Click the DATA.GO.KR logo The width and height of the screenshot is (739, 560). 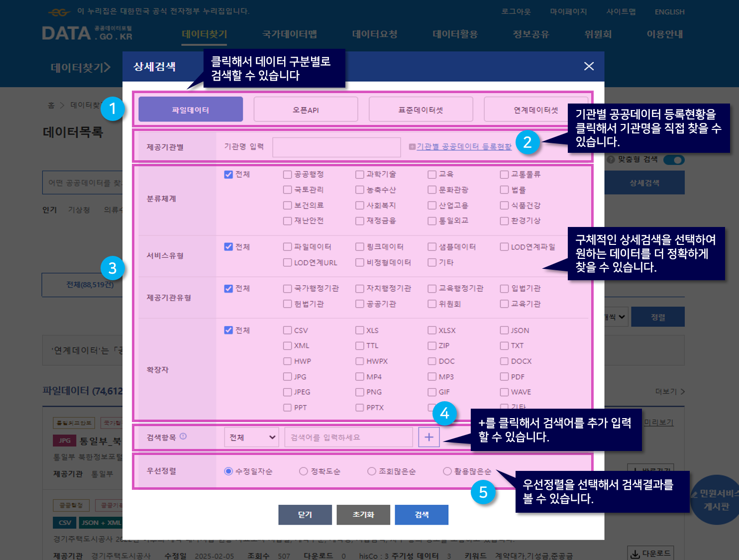click(87, 33)
